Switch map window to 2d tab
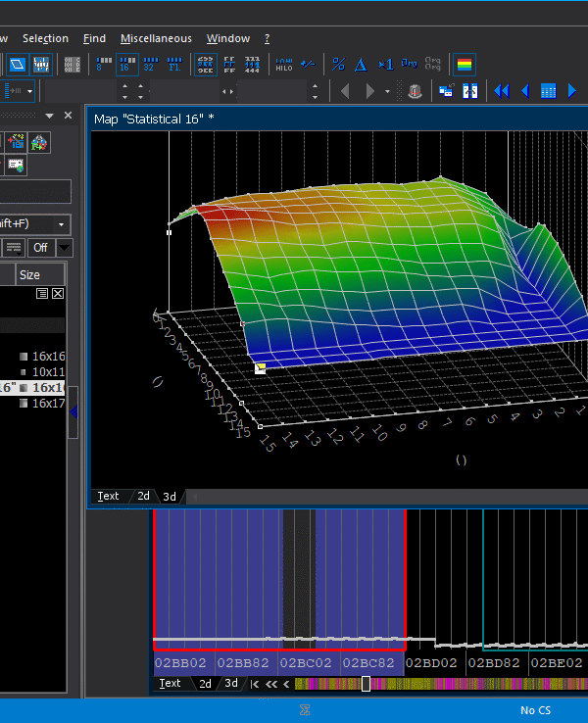The image size is (588, 723). 143,496
